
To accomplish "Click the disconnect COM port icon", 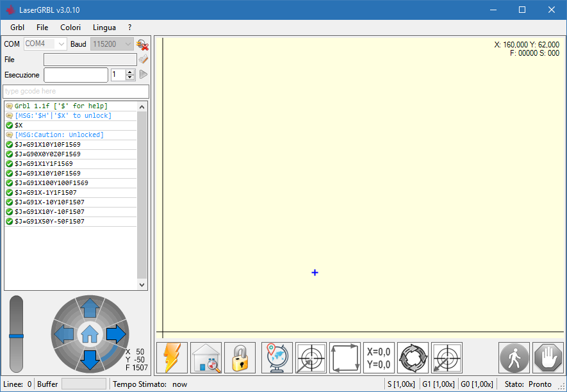I will click(142, 45).
